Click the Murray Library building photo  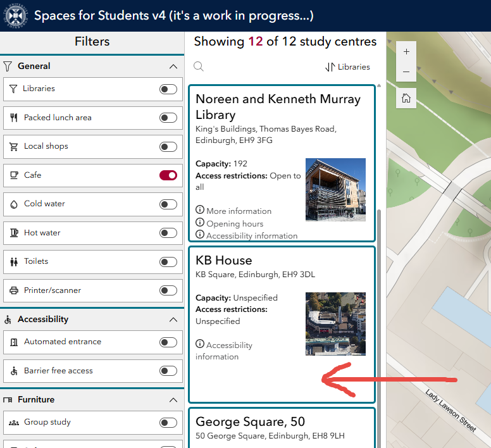pos(335,190)
